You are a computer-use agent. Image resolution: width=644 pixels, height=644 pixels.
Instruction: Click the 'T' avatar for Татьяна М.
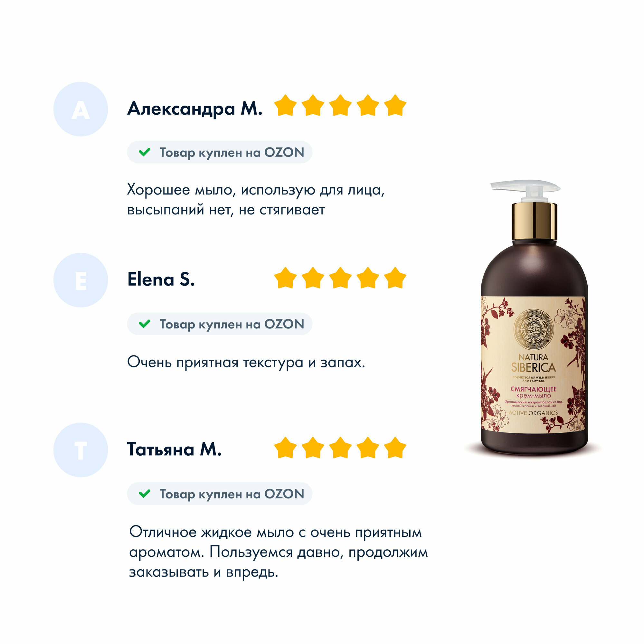tap(81, 450)
